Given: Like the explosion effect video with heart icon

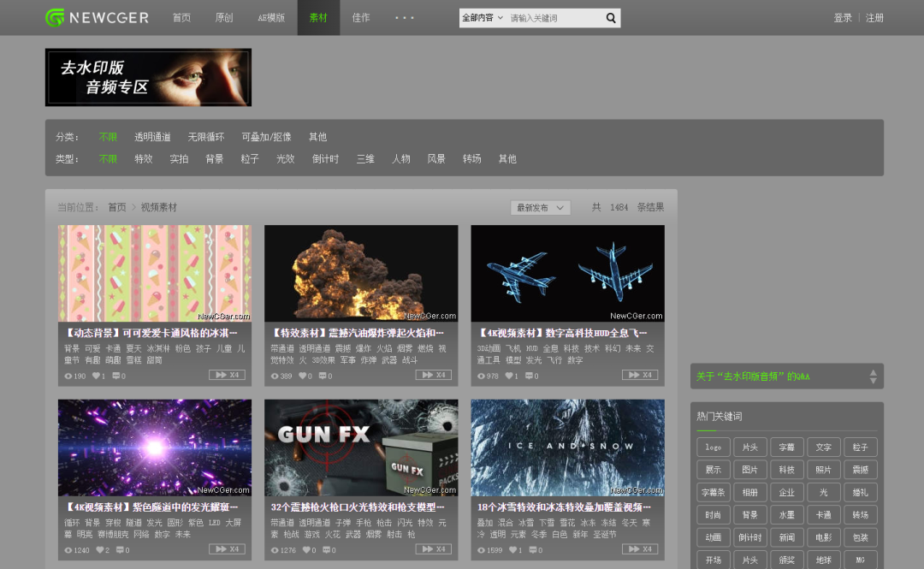Looking at the screenshot, I should tap(303, 376).
